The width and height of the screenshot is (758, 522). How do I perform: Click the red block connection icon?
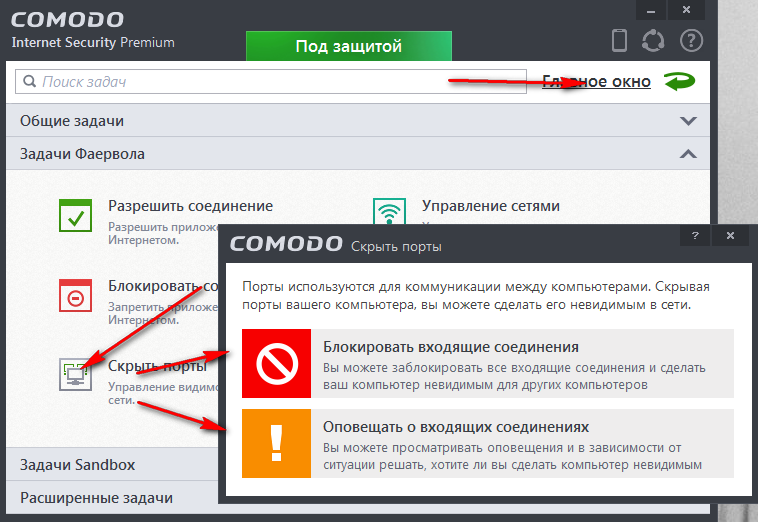click(x=75, y=295)
